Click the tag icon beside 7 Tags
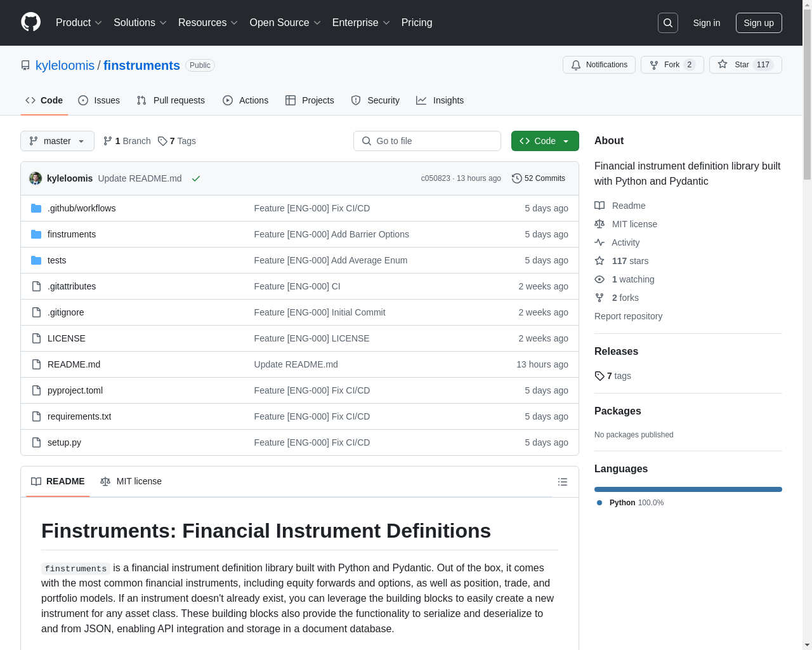 [162, 141]
